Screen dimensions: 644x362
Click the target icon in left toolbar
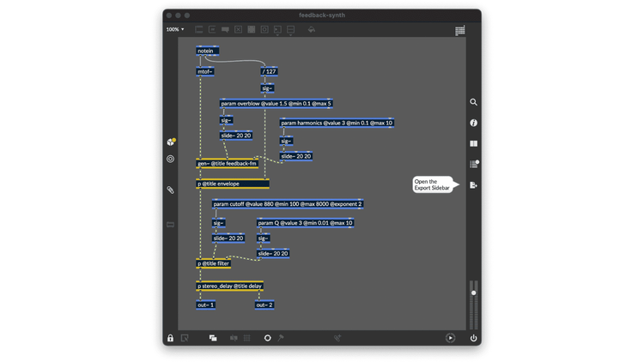pos(170,159)
